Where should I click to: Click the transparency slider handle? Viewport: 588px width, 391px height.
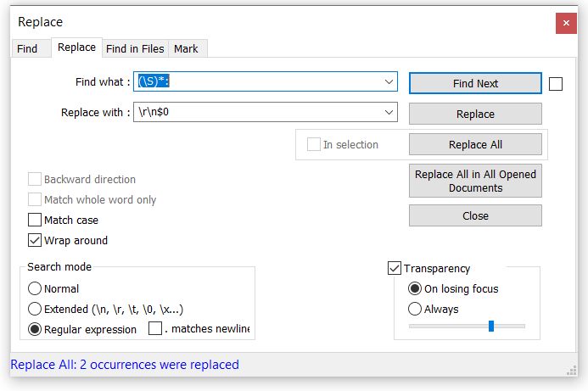coord(491,327)
